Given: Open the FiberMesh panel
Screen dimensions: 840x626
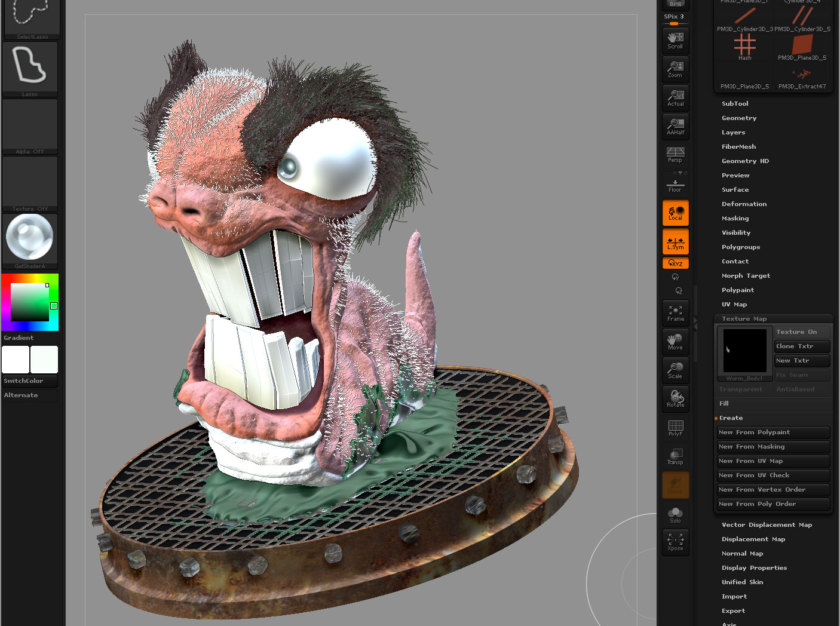Looking at the screenshot, I should point(739,146).
